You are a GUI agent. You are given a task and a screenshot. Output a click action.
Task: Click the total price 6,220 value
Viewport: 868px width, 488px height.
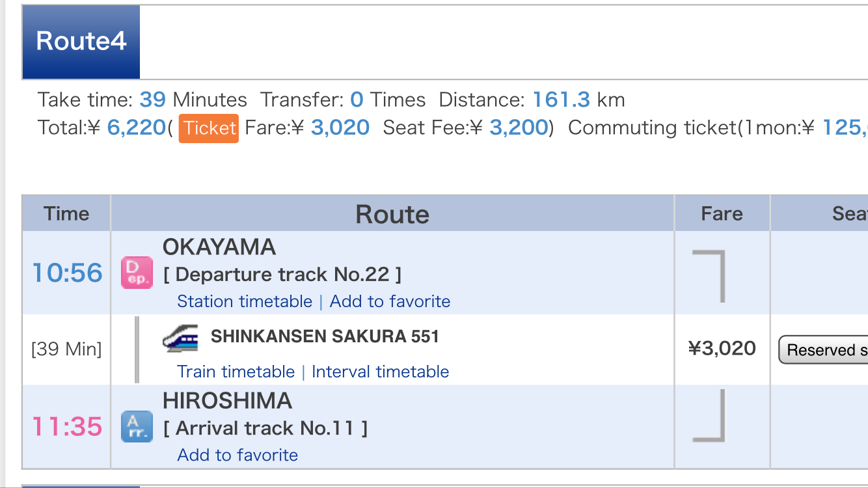(137, 128)
